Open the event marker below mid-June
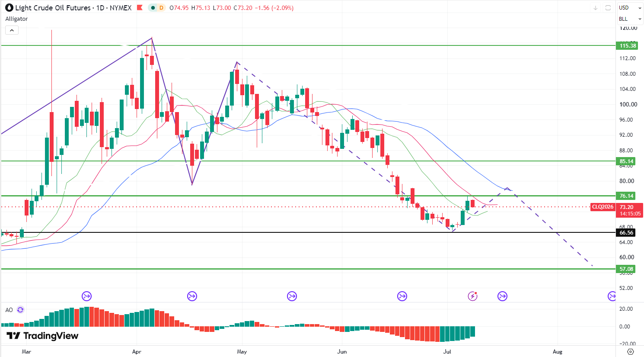Screen dimensions: 644x357 402,296
